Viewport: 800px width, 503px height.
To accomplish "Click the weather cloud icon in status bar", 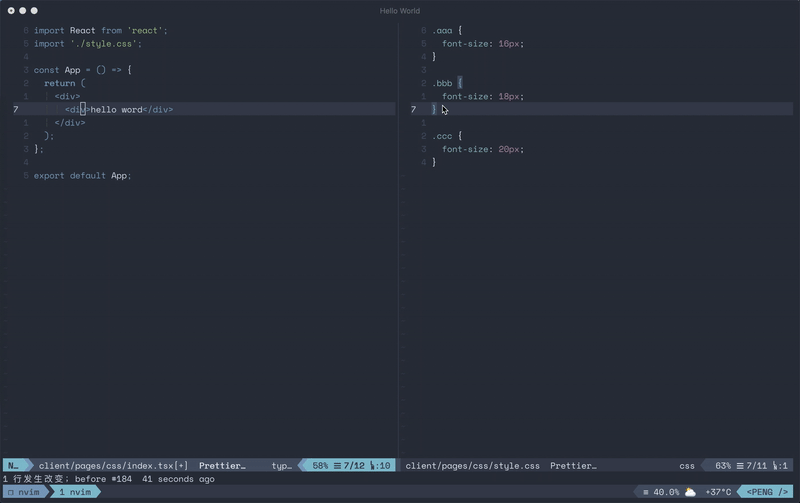I will 690,492.
